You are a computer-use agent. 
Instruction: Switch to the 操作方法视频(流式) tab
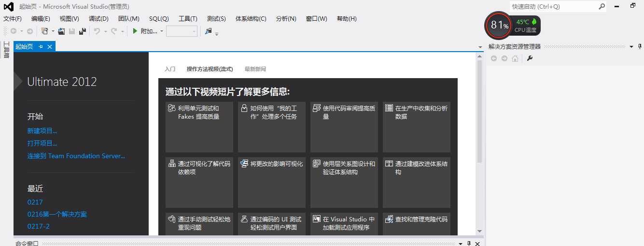click(210, 69)
